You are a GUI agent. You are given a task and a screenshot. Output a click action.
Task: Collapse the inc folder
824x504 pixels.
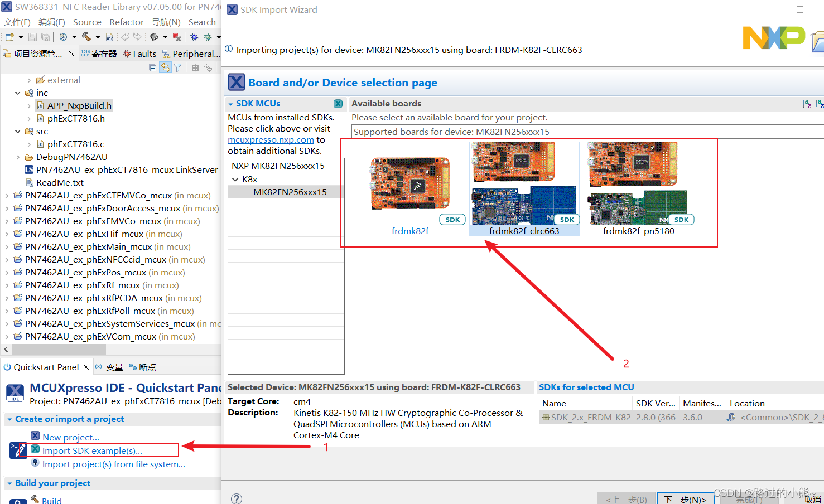coord(18,93)
